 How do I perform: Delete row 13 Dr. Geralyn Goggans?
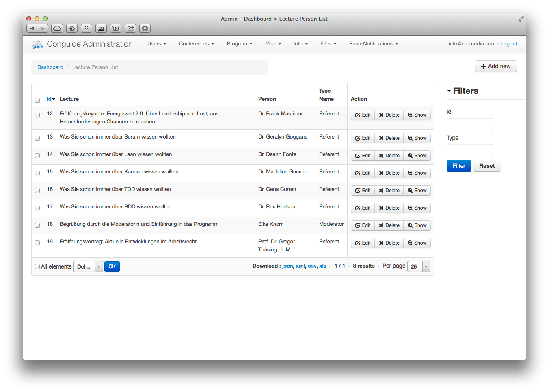pyautogui.click(x=389, y=138)
